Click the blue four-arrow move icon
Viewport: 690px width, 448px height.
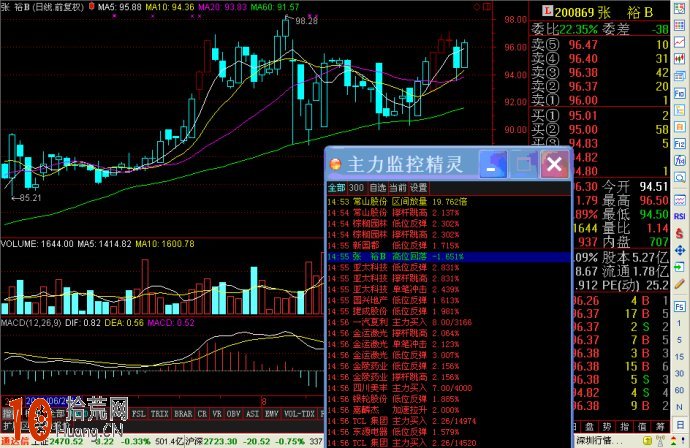click(x=679, y=250)
